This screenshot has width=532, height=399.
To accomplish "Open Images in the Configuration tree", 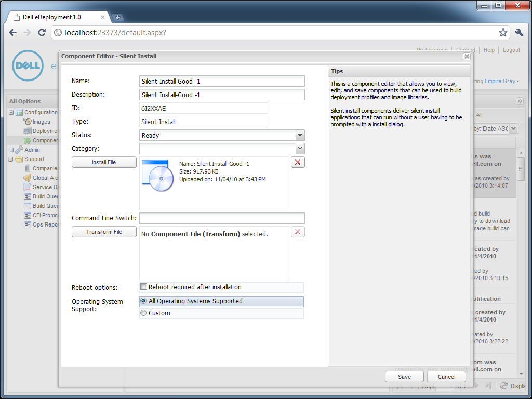I will pyautogui.click(x=37, y=122).
